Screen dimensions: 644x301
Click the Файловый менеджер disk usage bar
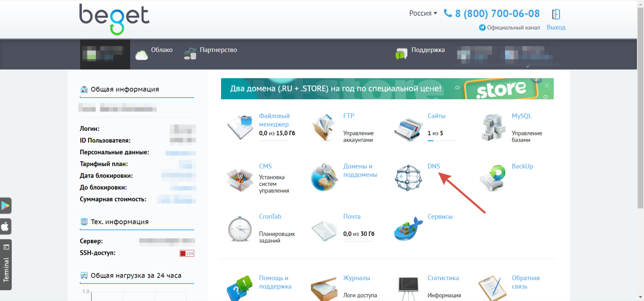click(x=274, y=141)
